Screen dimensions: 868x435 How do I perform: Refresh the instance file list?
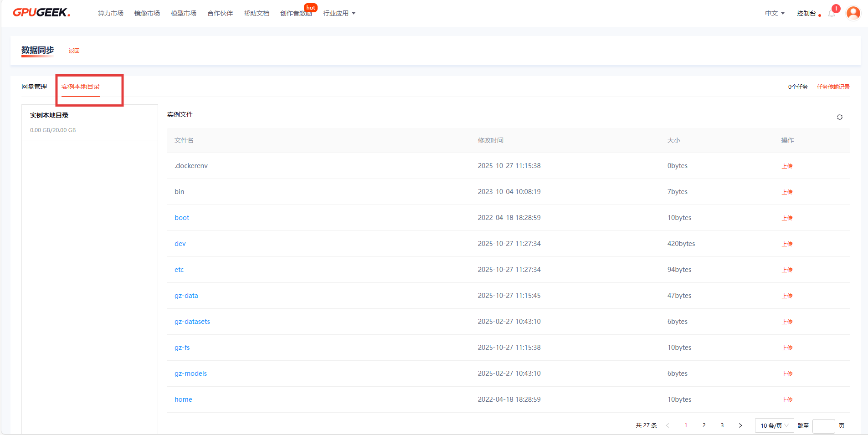pos(839,117)
